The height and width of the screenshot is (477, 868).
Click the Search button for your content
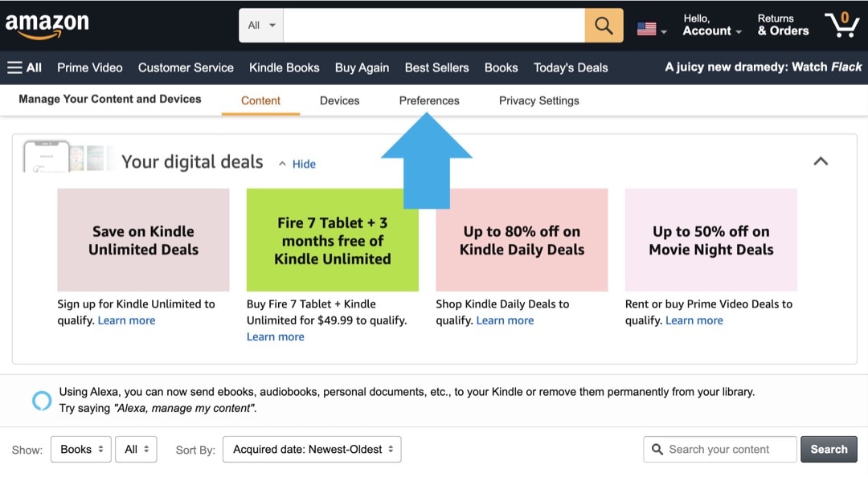coord(829,449)
